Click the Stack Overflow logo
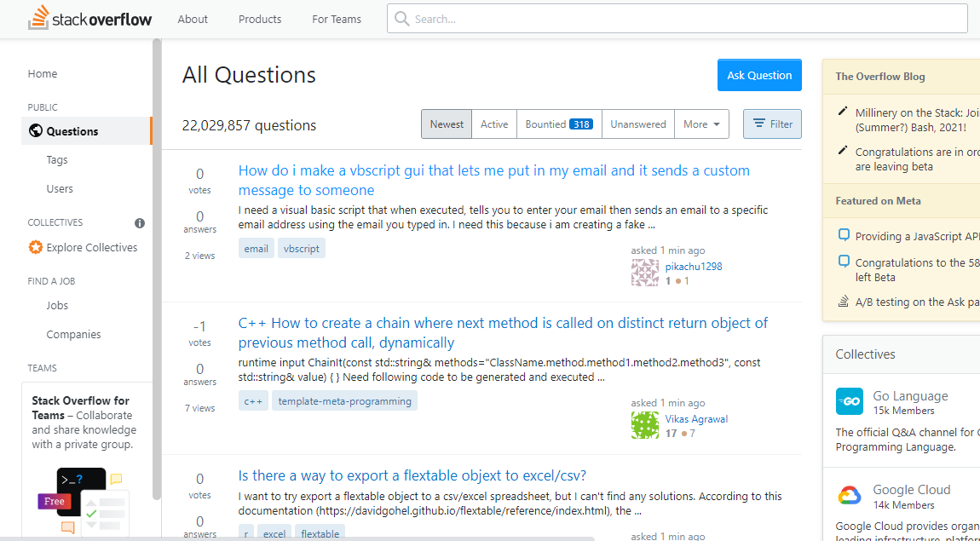 pyautogui.click(x=79, y=18)
